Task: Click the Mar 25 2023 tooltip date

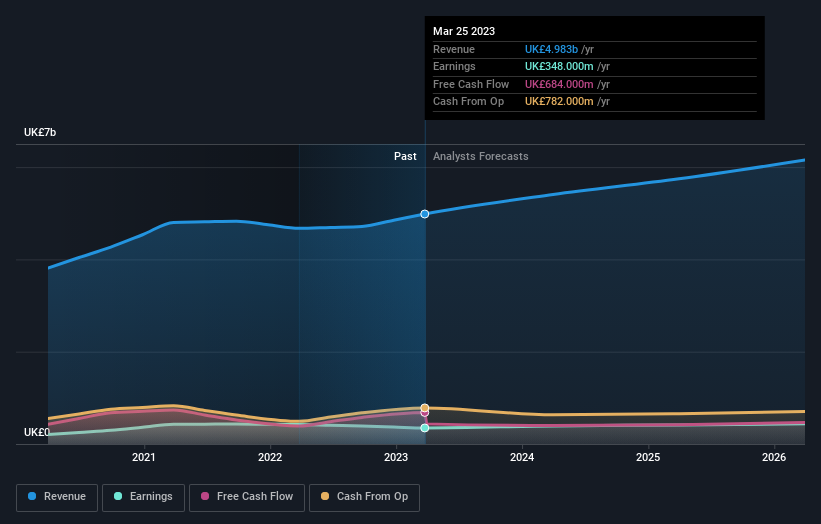Action: (x=464, y=31)
